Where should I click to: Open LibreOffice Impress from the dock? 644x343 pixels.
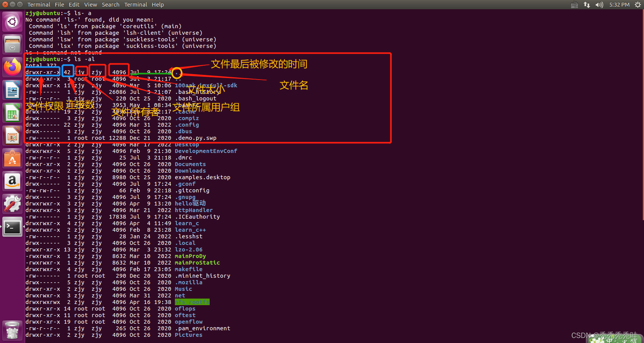click(12, 136)
